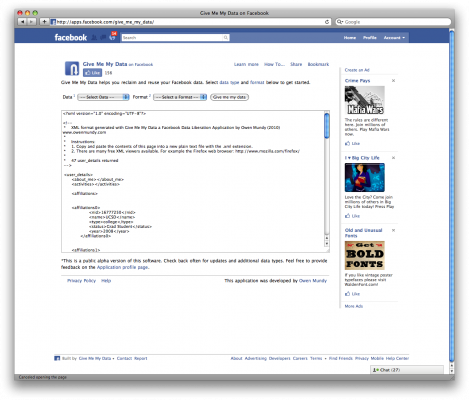Click the footer Find Friends link

tap(340, 358)
